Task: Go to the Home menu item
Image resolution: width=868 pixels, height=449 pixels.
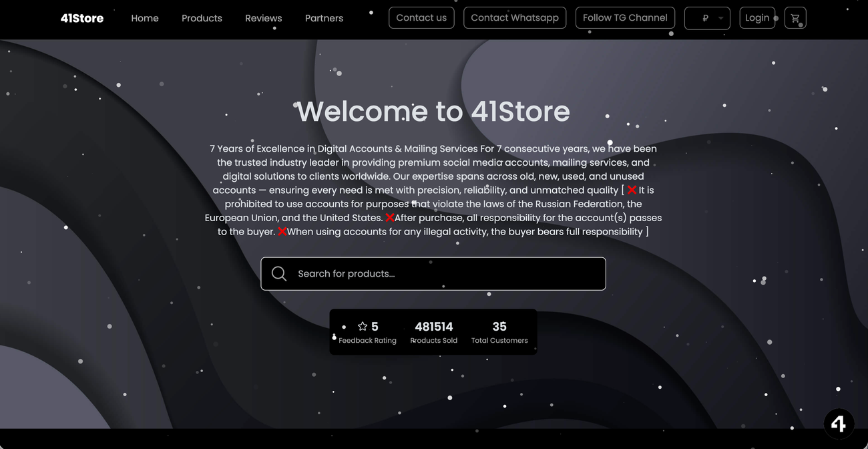Action: point(145,18)
